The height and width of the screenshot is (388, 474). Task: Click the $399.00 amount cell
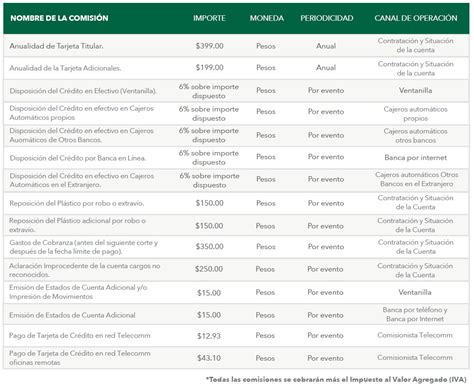click(x=209, y=46)
